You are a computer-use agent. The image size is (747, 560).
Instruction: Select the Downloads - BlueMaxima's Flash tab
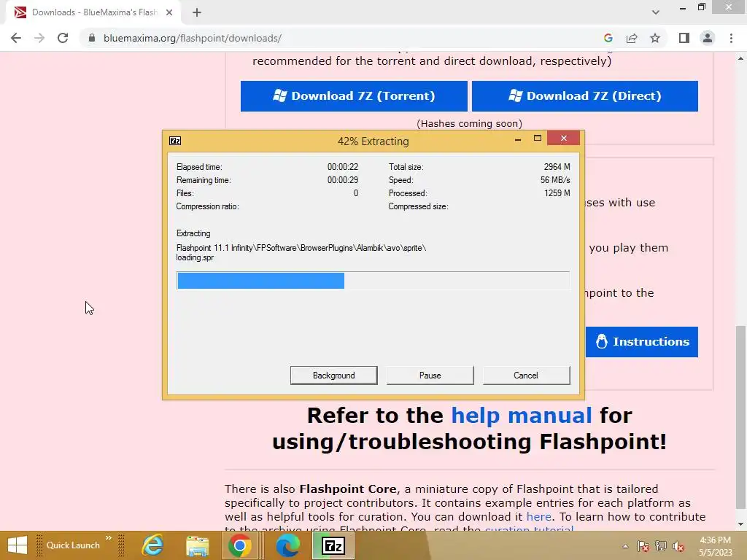(94, 12)
